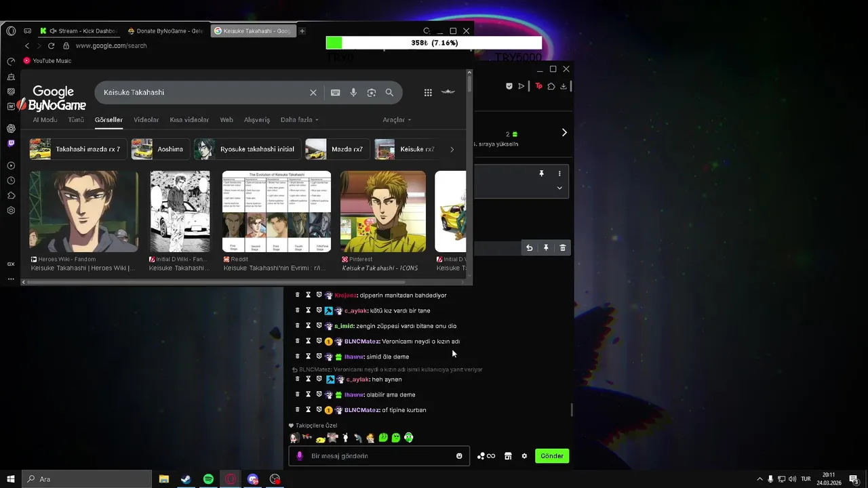
Task: Open File Explorer from the taskbar
Action: pos(163,479)
